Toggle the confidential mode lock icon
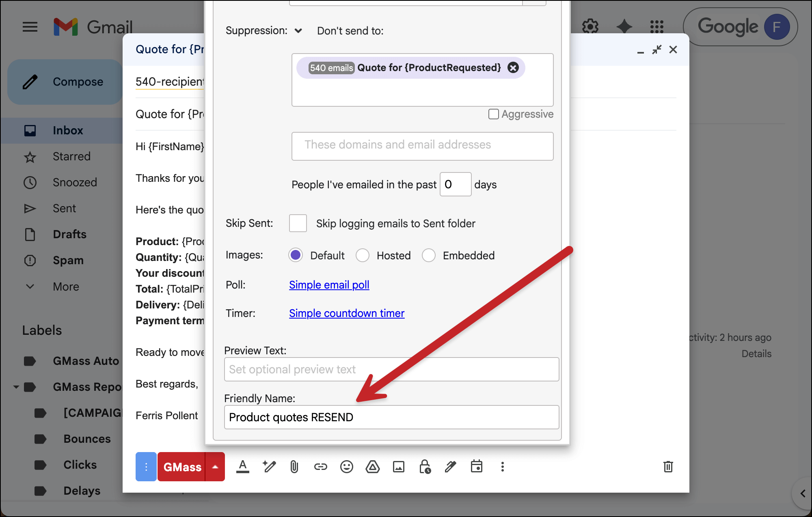 (x=425, y=467)
